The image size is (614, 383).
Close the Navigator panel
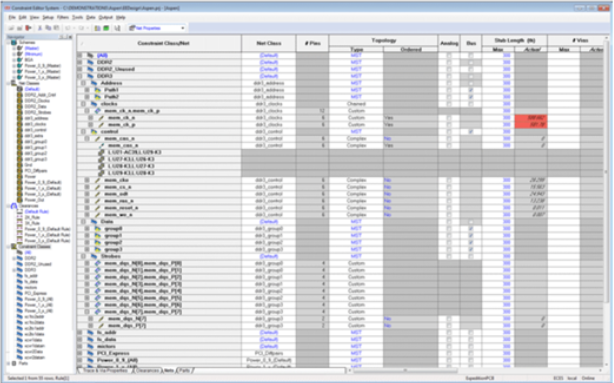70,36
